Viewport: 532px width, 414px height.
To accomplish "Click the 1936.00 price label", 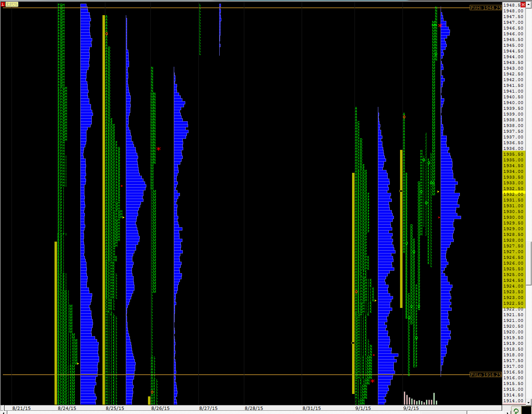I will tap(514, 148).
